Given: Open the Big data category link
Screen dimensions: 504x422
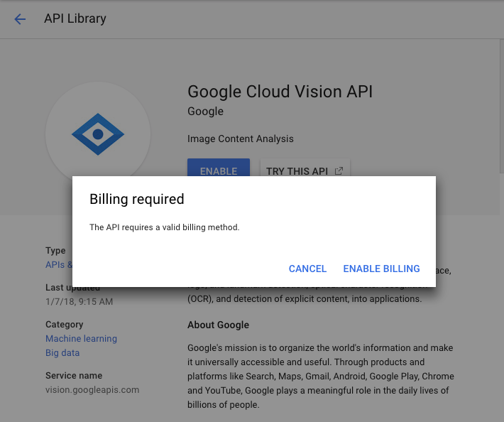Looking at the screenshot, I should (62, 353).
